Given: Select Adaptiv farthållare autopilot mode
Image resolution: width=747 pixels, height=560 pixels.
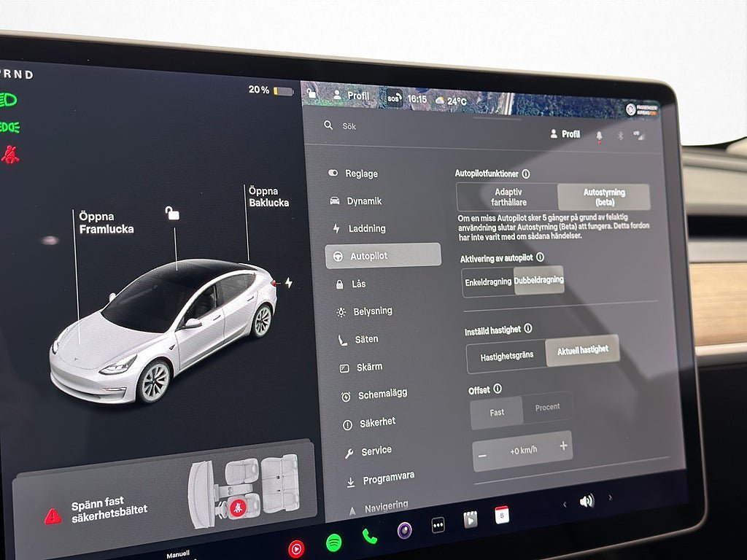Looking at the screenshot, I should (x=508, y=197).
